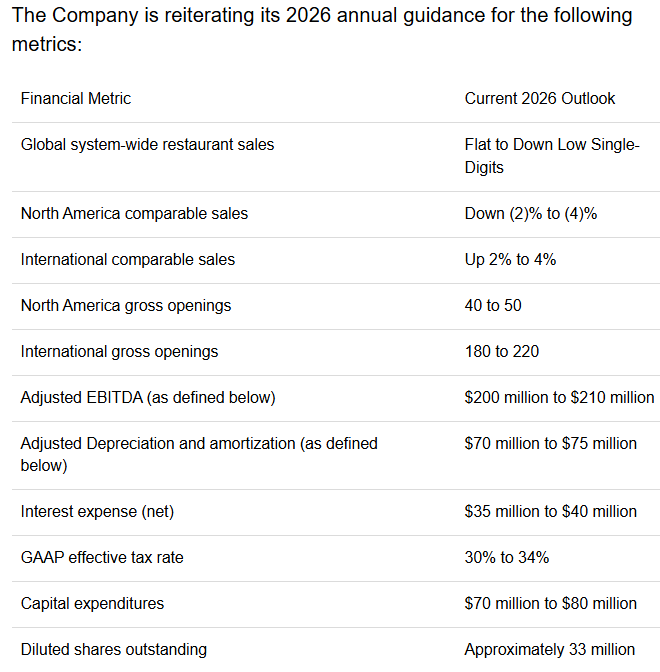Click the 'Down (2)% to (4)%' value
This screenshot has height=672, width=660.
pos(531,213)
